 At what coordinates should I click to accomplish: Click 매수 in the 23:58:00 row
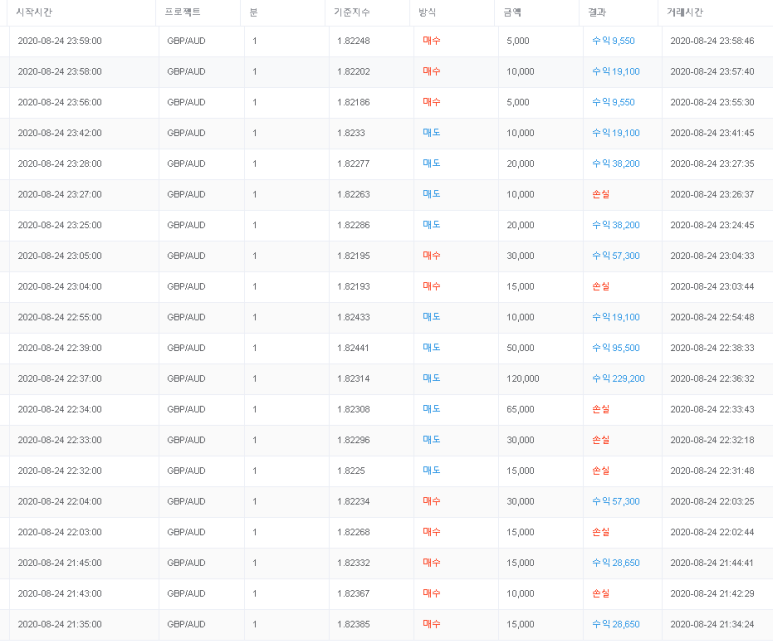coord(431,72)
